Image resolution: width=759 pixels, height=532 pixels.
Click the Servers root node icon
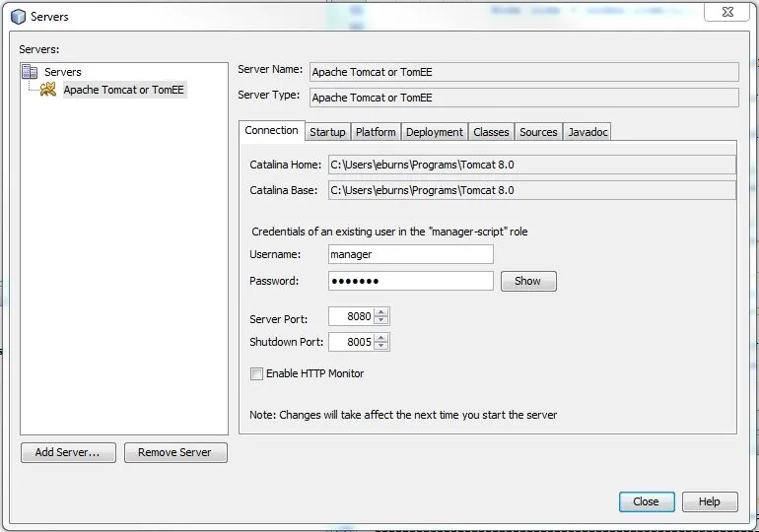(x=30, y=72)
